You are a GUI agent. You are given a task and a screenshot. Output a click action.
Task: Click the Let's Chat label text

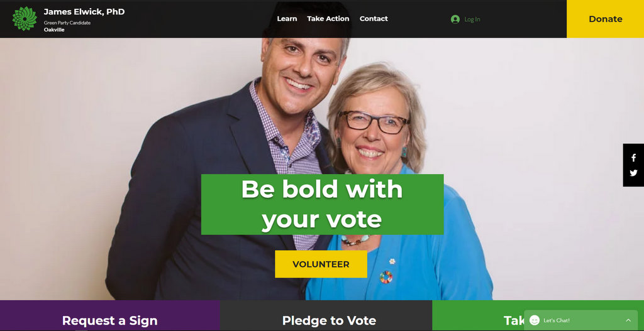coord(557,320)
